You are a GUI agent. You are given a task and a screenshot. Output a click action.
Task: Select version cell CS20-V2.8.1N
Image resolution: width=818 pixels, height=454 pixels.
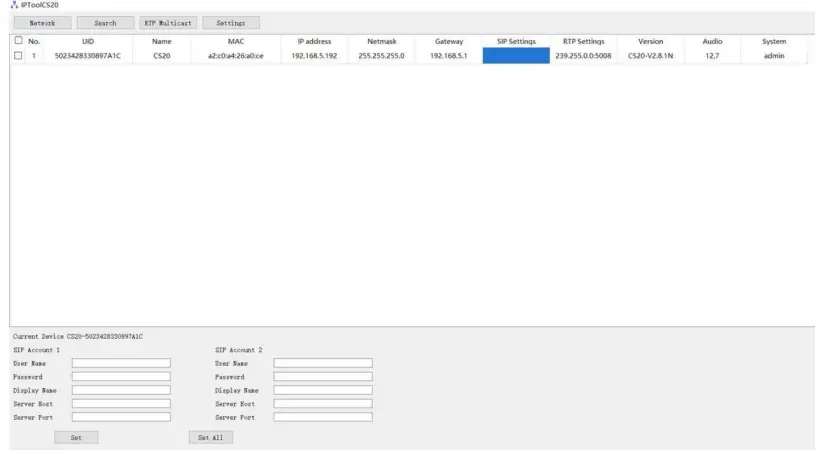pos(651,56)
